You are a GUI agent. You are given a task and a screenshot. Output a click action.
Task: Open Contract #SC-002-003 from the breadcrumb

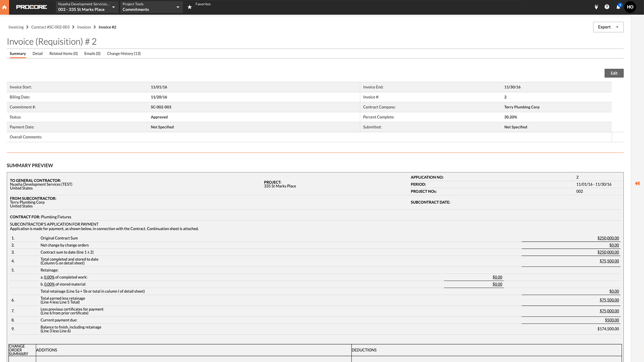coord(50,27)
